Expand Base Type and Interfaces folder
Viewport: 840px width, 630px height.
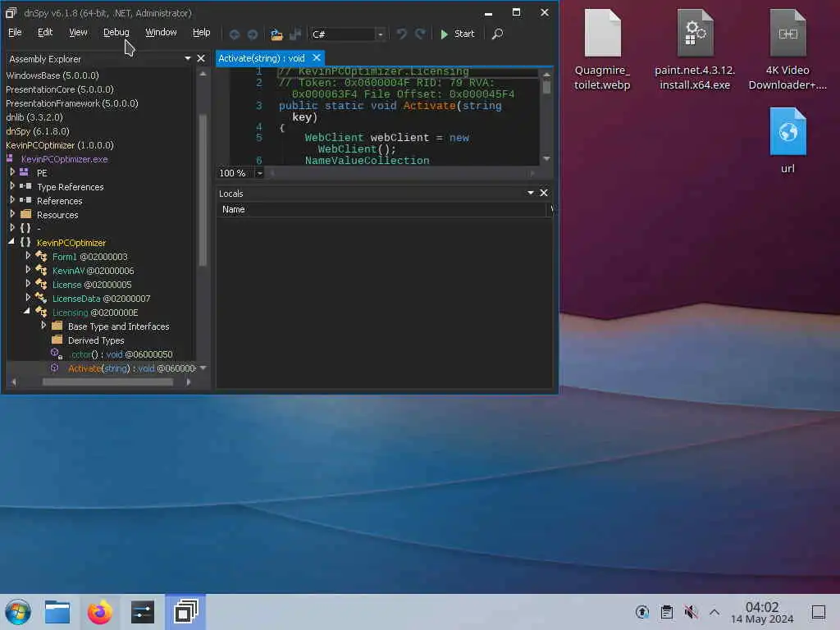(x=43, y=325)
